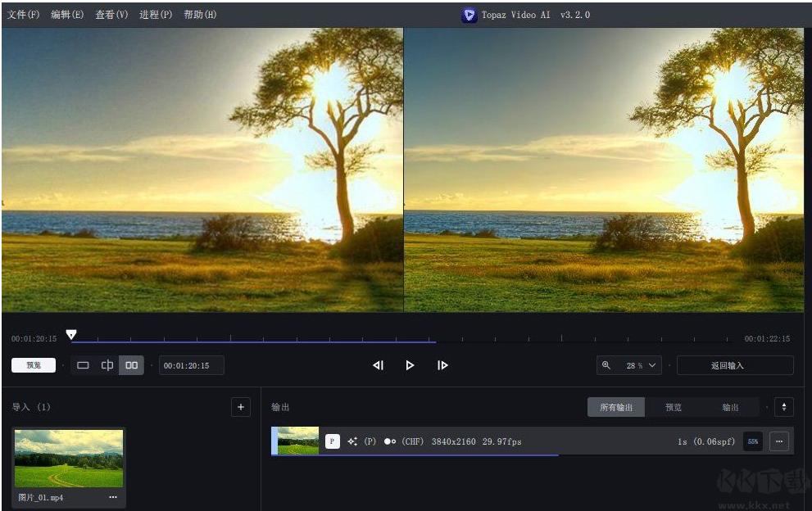
Task: Click the Topaz Video AI logo icon
Action: tap(469, 15)
